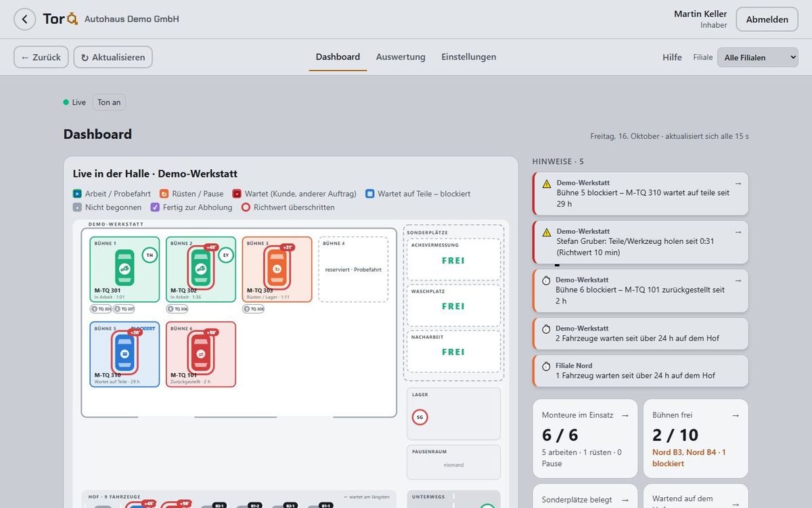812x508 pixels.
Task: Open the Hilfe menu item
Action: (x=672, y=58)
